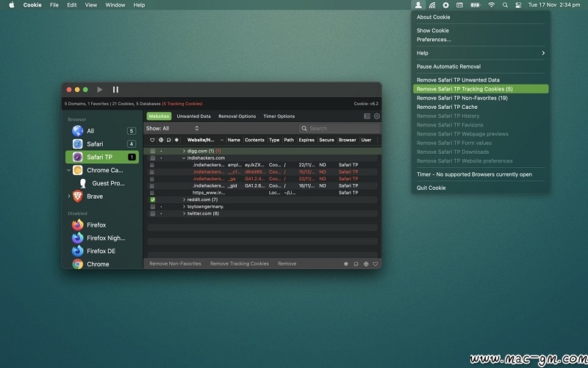
Task: Toggle the list layout icon beside the gear
Action: click(x=367, y=116)
